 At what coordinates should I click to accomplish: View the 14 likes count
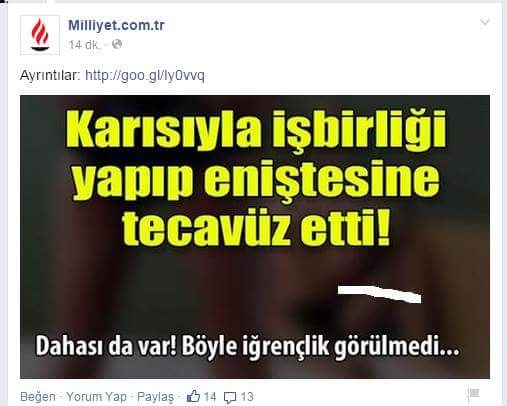(x=210, y=397)
